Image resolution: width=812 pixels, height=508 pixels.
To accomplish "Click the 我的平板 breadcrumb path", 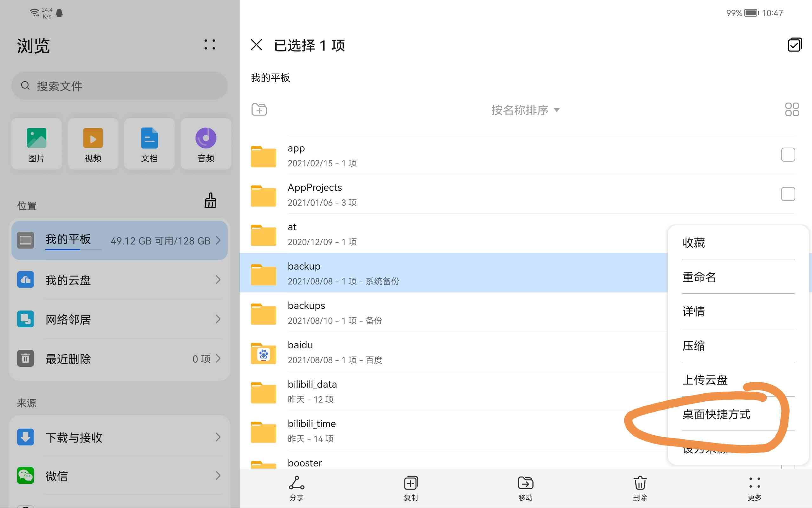I will click(x=271, y=77).
